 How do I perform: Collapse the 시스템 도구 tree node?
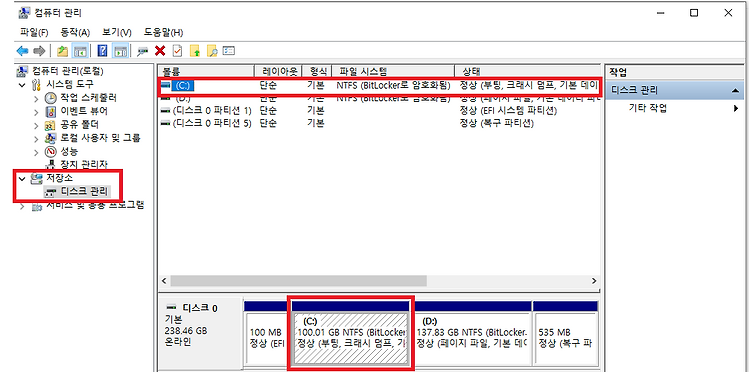tap(22, 85)
